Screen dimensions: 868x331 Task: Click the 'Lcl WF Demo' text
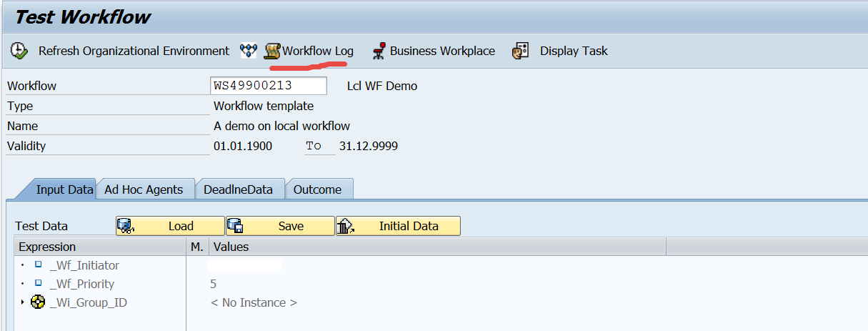382,86
